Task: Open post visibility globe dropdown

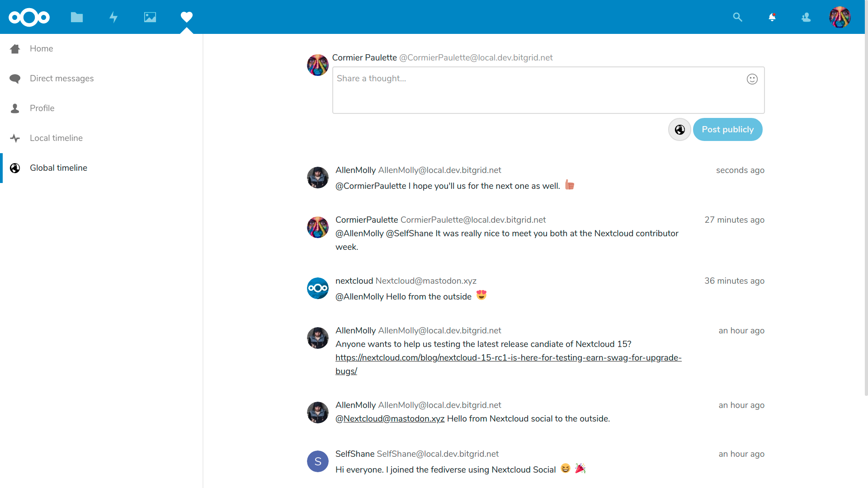Action: pos(679,130)
